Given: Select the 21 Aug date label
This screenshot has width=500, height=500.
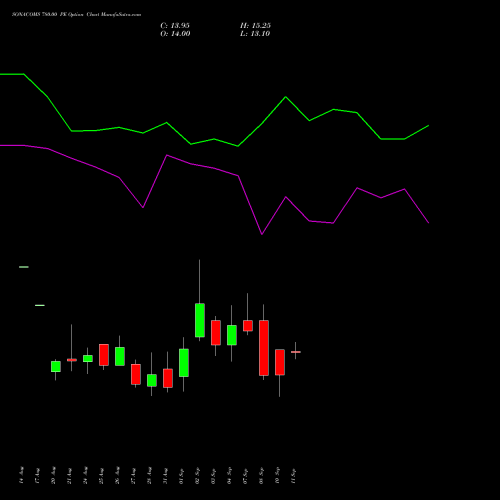Looking at the screenshot, I should (x=70, y=476).
